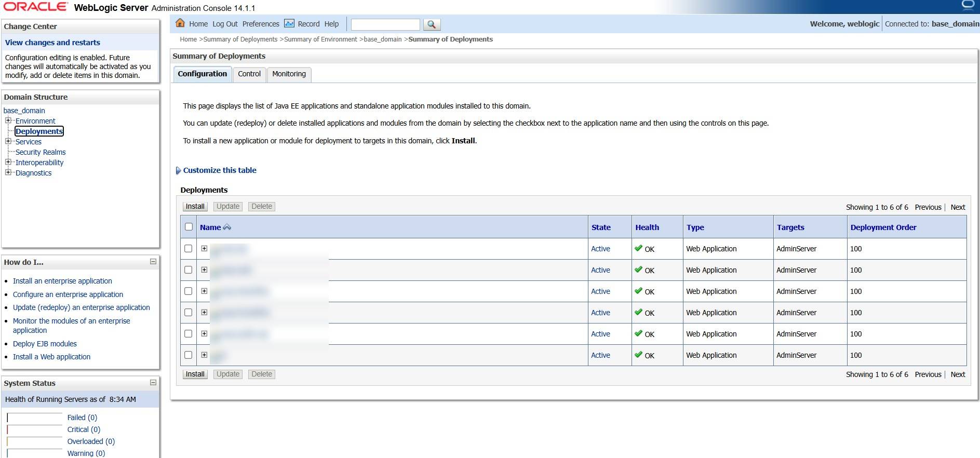Screen dimensions: 980x458
Task: Expand the third deployment row
Action: (x=204, y=291)
